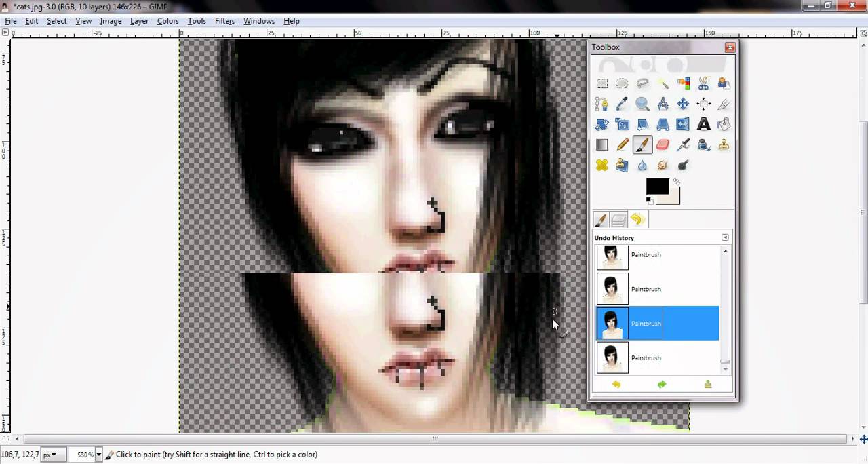Select the Select by Color tool
The height and width of the screenshot is (464, 868).
(683, 83)
